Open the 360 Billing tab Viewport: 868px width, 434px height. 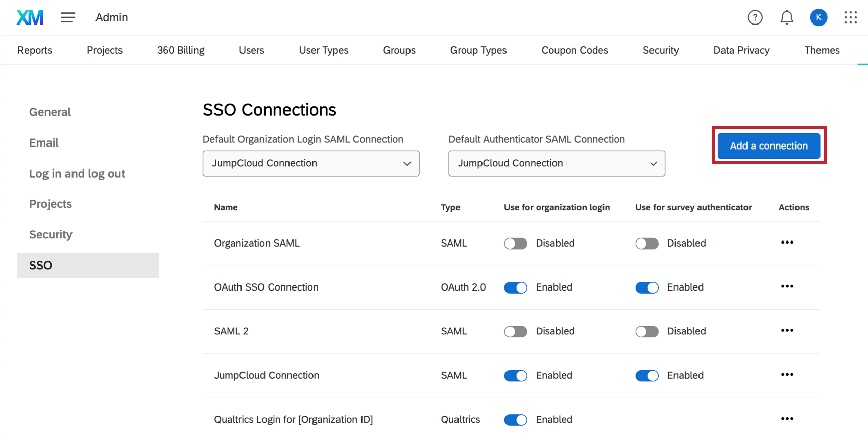(181, 50)
